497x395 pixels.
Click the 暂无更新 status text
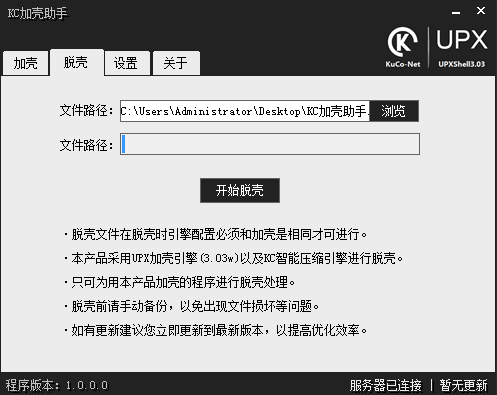(x=463, y=385)
